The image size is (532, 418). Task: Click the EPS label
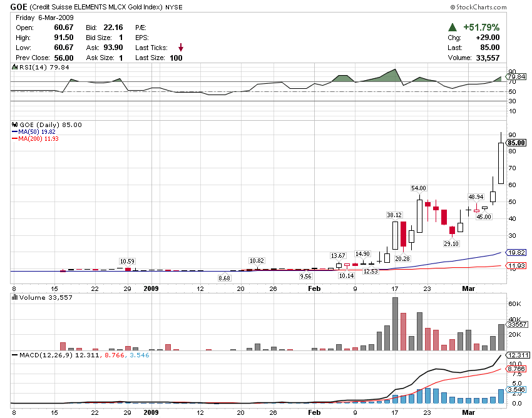142,38
